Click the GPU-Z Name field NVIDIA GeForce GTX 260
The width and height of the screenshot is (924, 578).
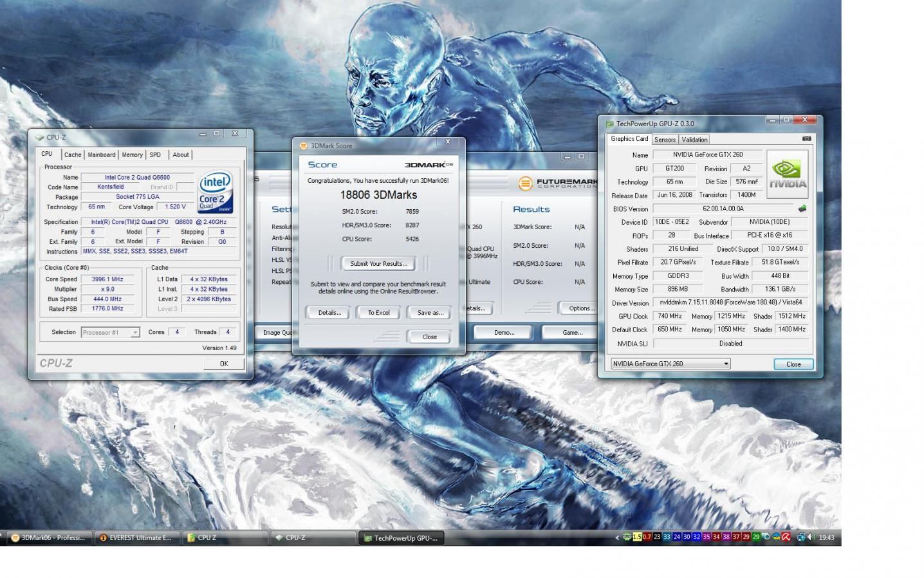pyautogui.click(x=708, y=154)
